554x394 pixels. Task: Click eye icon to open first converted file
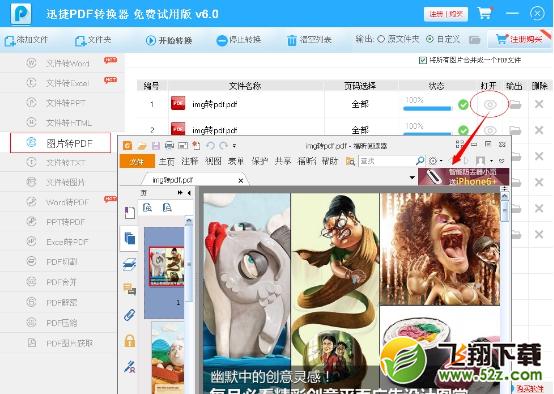coord(490,105)
